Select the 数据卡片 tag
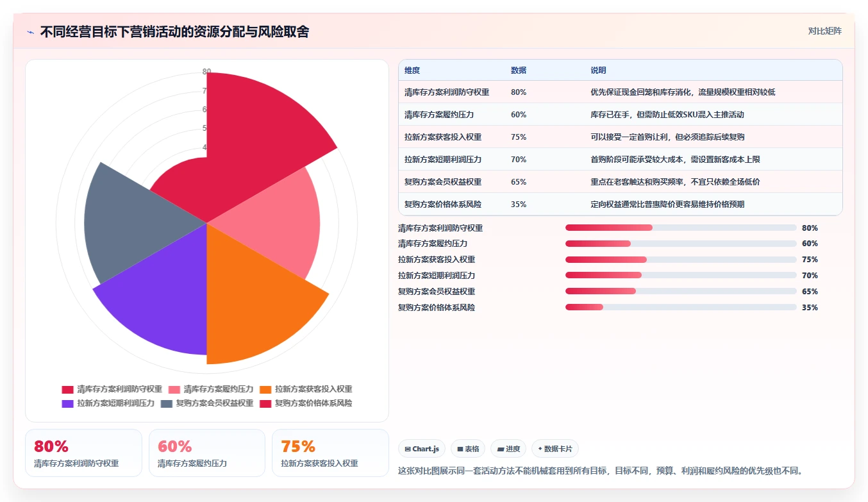Image resolution: width=868 pixels, height=502 pixels. pos(555,449)
